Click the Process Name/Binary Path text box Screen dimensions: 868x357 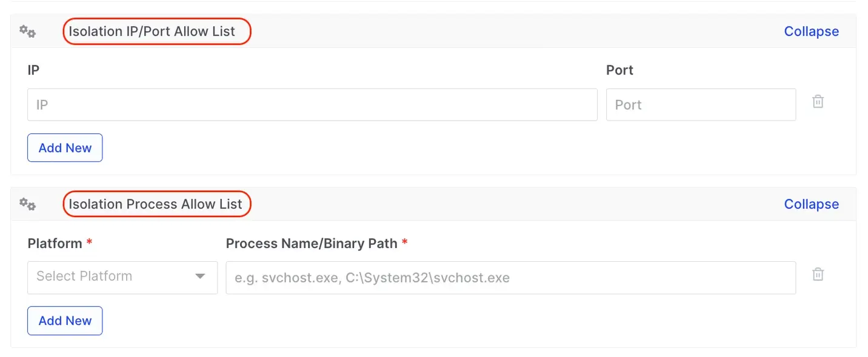[x=510, y=278]
